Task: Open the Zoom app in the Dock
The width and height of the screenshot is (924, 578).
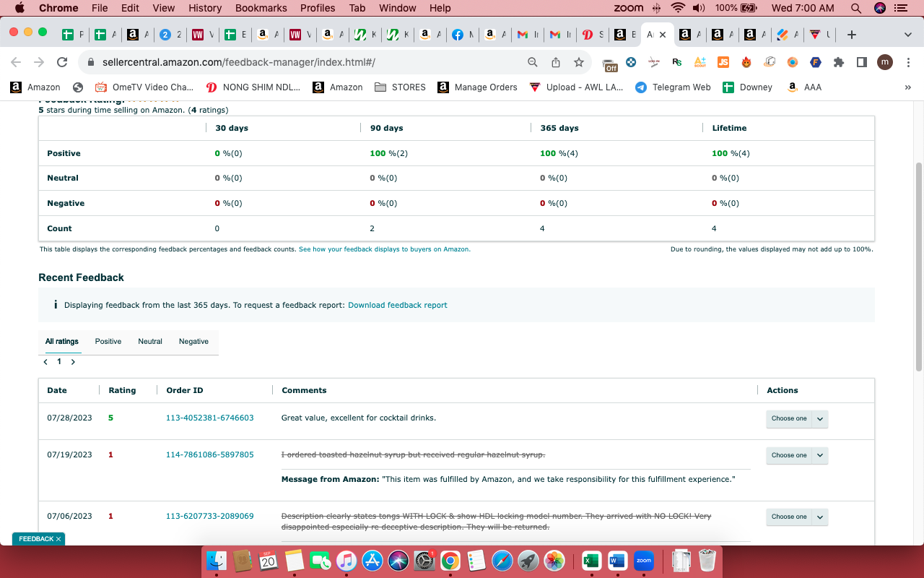Action: 643,560
